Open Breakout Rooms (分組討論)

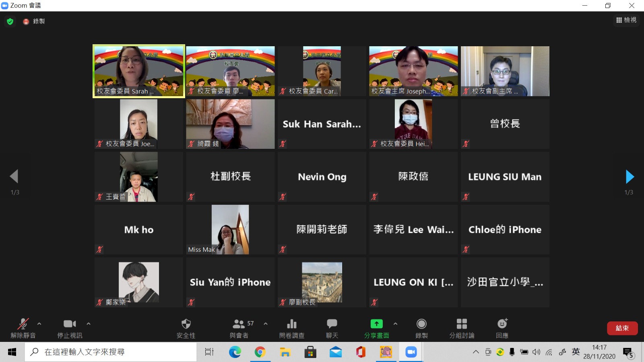[462, 324]
